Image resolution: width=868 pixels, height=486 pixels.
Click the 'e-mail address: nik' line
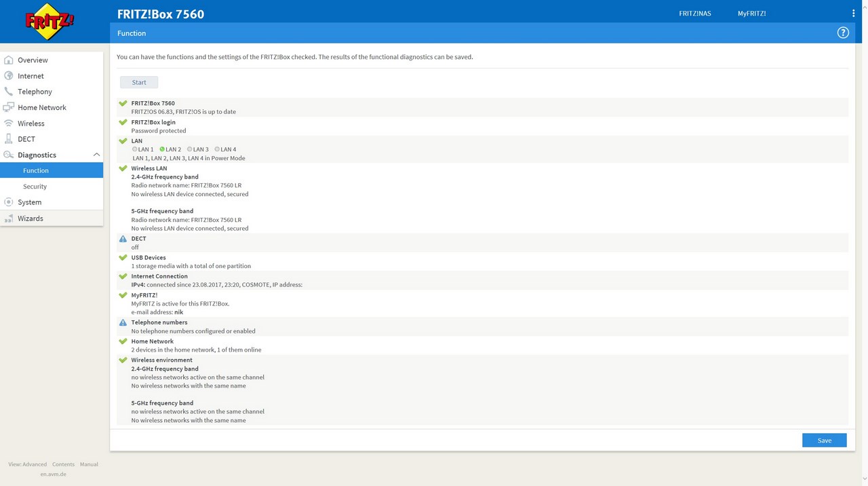(157, 312)
